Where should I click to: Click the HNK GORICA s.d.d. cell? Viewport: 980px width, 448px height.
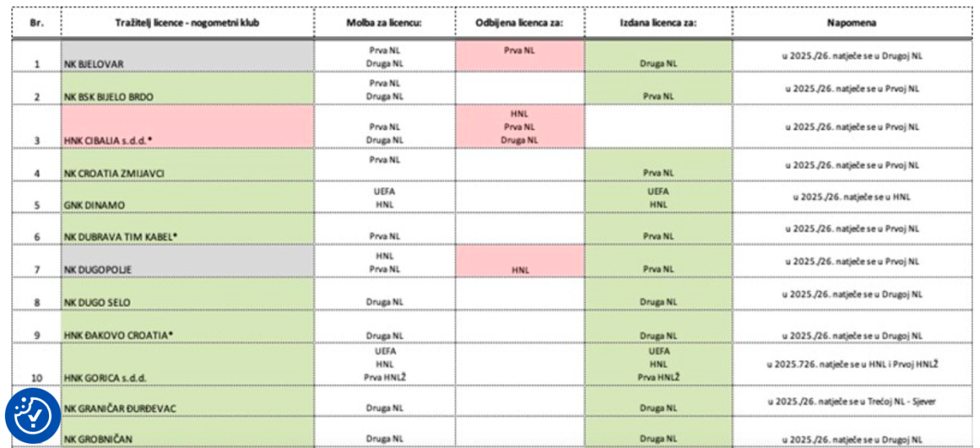[x=188, y=364]
